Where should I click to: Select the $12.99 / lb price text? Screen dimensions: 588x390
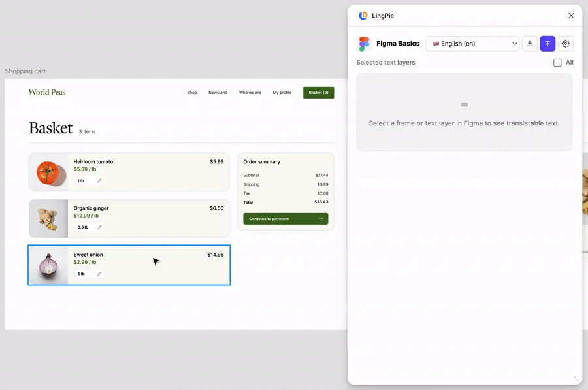pyautogui.click(x=86, y=216)
